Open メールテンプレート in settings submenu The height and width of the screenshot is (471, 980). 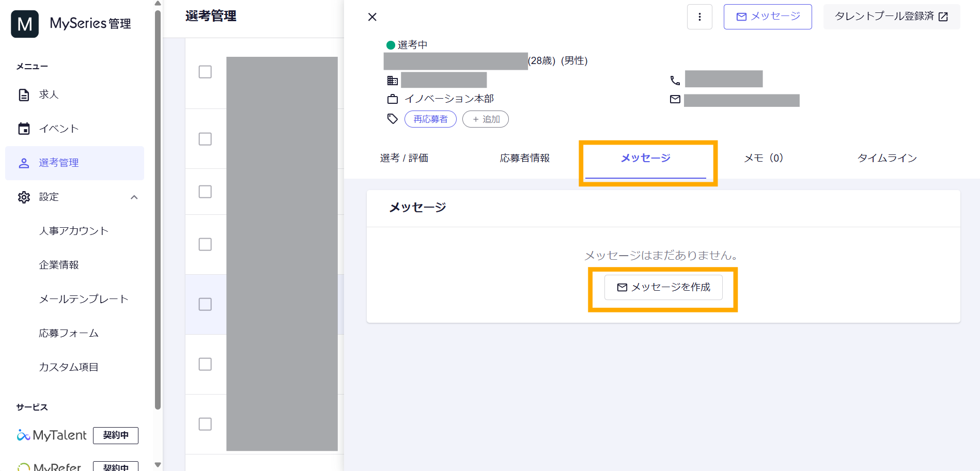[84, 299]
